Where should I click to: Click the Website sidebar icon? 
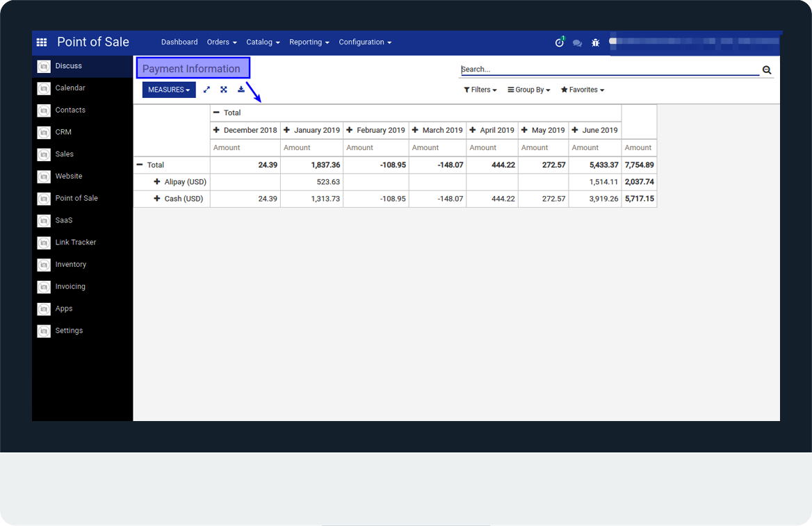44,176
